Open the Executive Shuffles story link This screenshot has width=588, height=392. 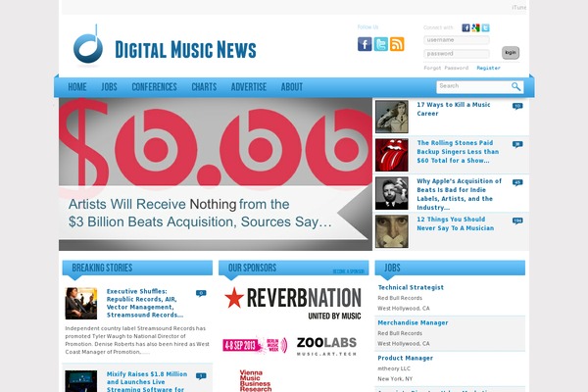tap(145, 303)
